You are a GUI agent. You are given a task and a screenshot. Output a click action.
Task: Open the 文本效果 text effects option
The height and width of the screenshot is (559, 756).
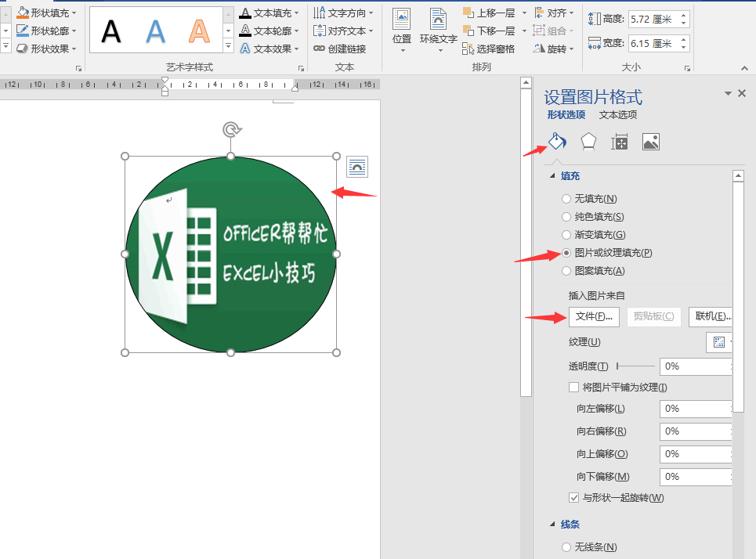point(269,49)
